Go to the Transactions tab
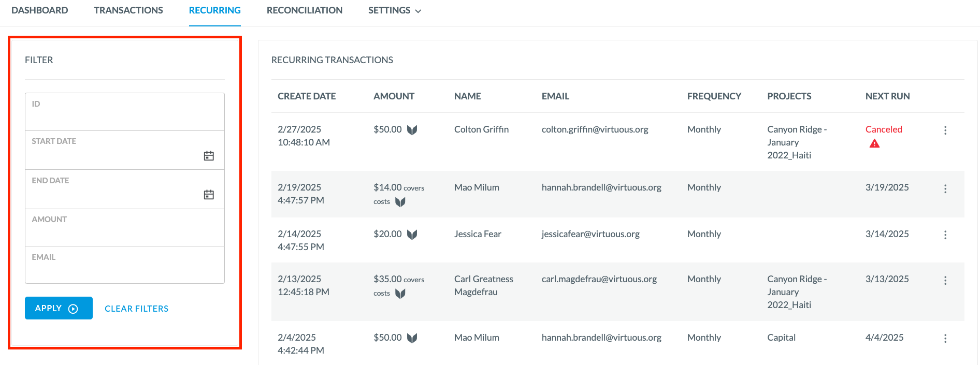Screen dimensions: 980x365 coord(128,10)
